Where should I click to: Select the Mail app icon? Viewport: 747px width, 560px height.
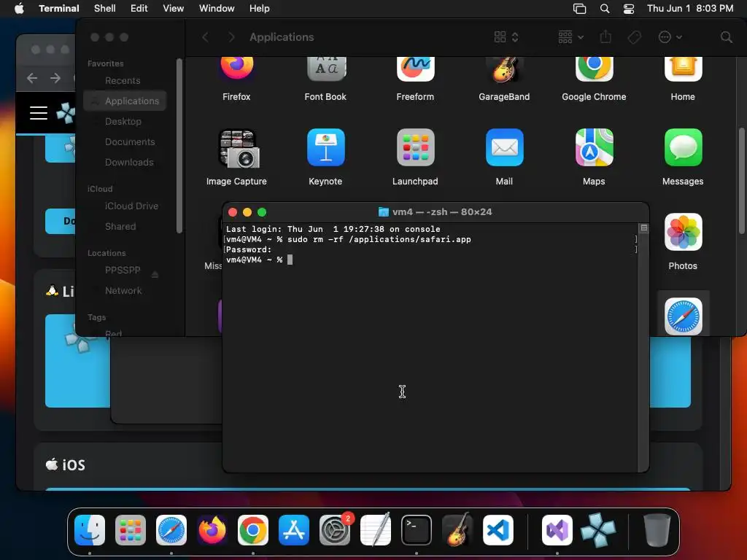(504, 147)
